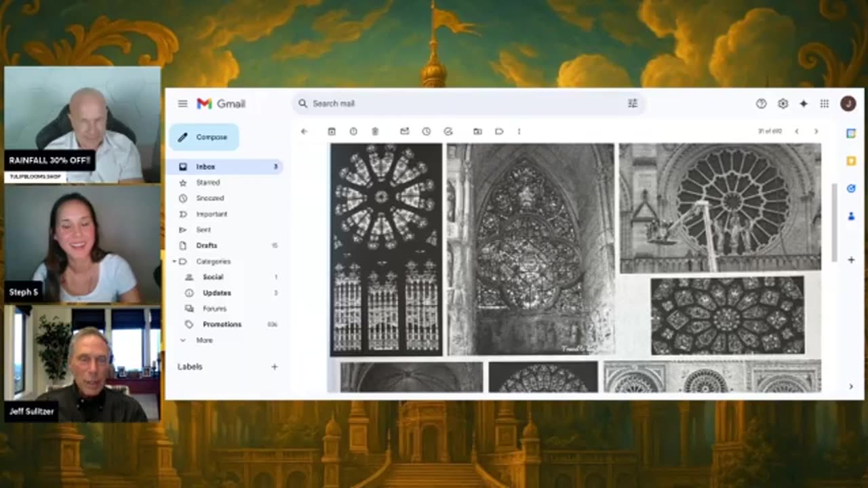Show search options filter in search bar

(633, 104)
